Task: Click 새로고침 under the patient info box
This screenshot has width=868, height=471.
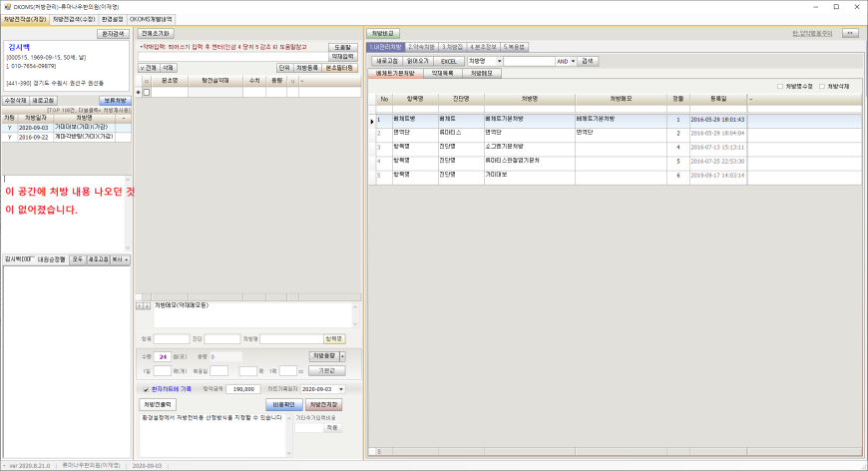Action: [x=43, y=101]
